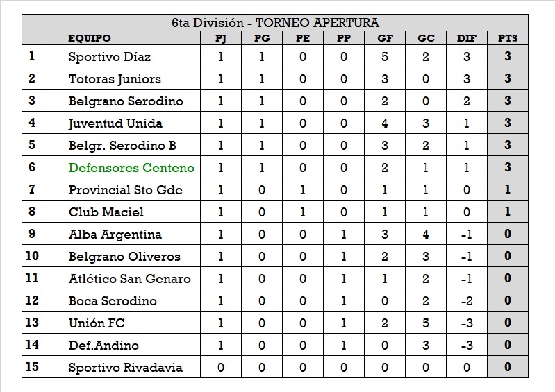
Task: Click the Alba Argentina team name
Action: (x=115, y=235)
